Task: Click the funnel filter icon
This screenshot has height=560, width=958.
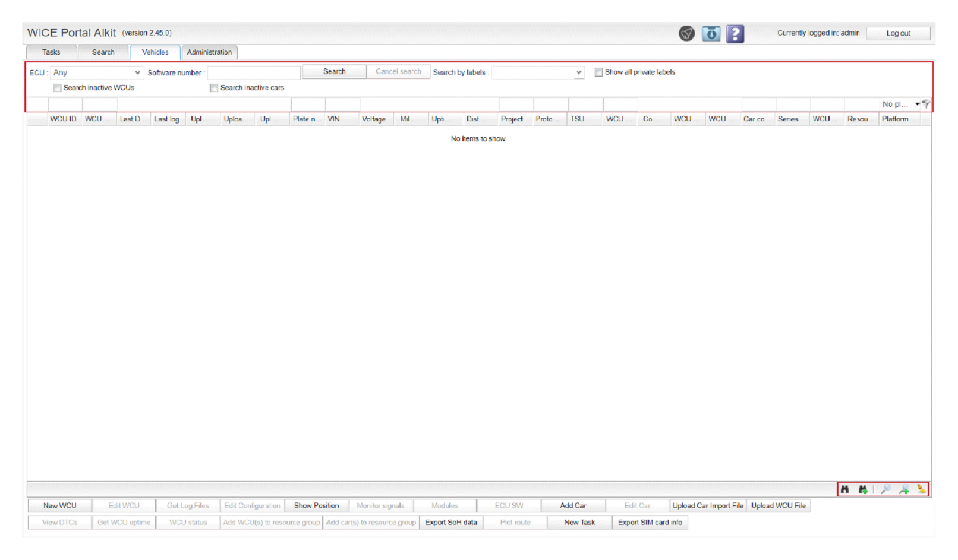Action: (x=926, y=104)
